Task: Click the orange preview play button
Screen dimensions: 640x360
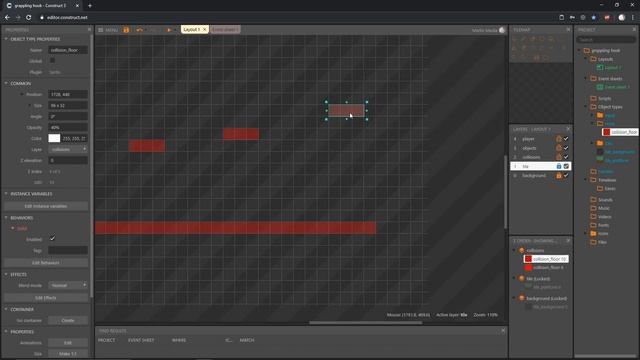Action: tap(169, 30)
